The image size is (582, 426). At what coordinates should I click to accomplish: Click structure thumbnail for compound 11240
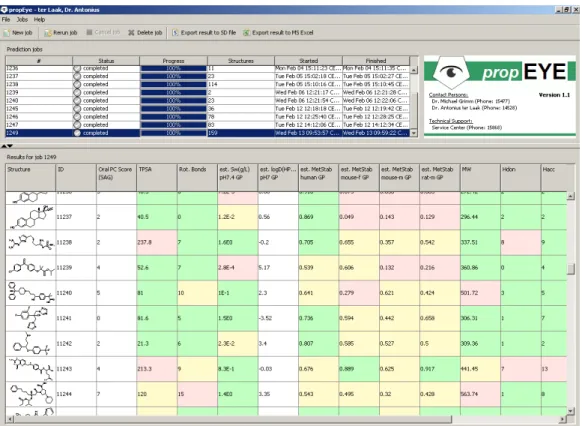point(31,293)
